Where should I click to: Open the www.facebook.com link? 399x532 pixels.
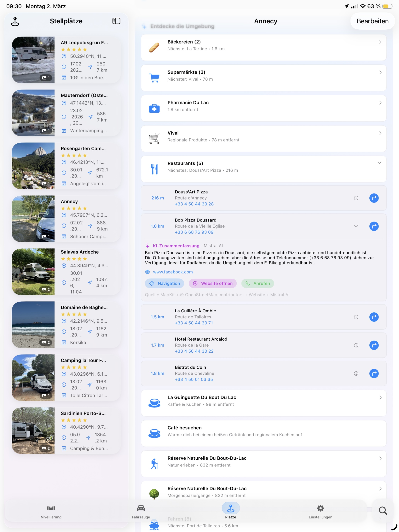(x=173, y=272)
